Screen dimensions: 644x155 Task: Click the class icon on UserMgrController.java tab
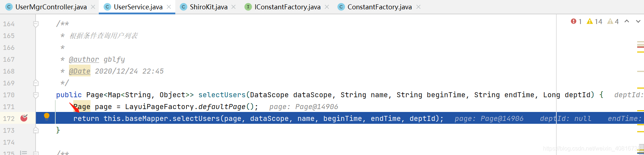click(9, 7)
